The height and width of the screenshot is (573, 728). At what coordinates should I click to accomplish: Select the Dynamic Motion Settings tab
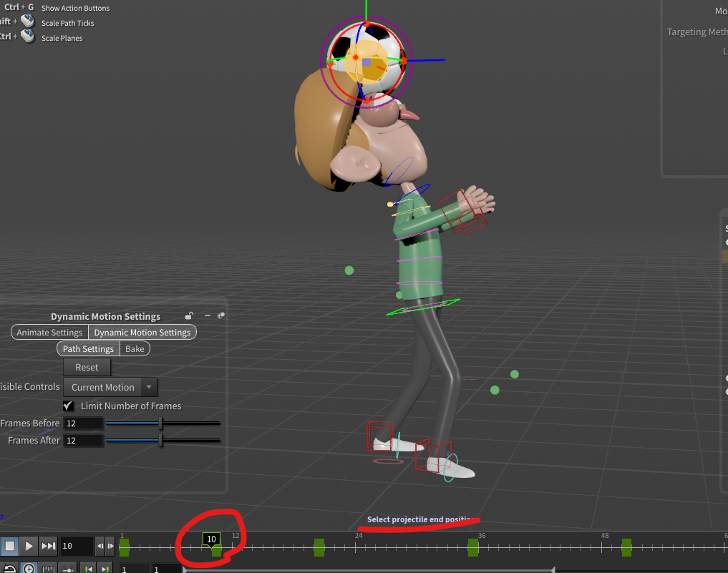pyautogui.click(x=142, y=332)
